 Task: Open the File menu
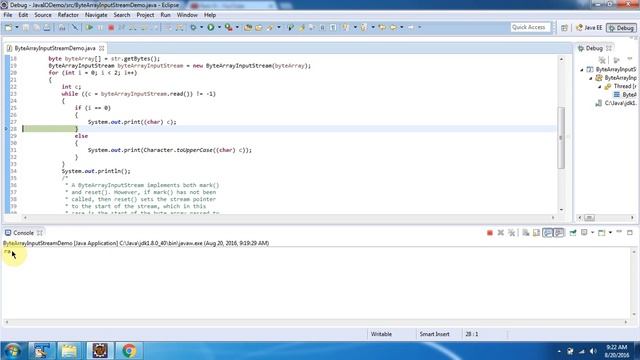pyautogui.click(x=8, y=15)
